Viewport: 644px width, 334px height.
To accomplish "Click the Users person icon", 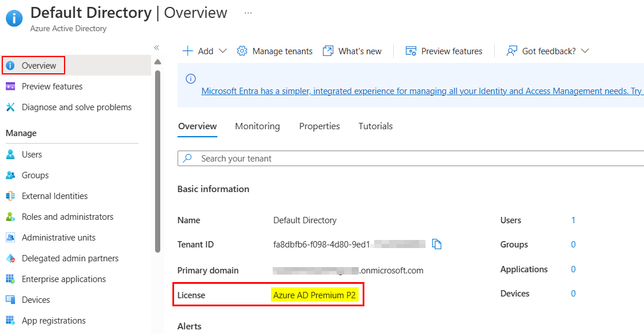I will [x=10, y=155].
